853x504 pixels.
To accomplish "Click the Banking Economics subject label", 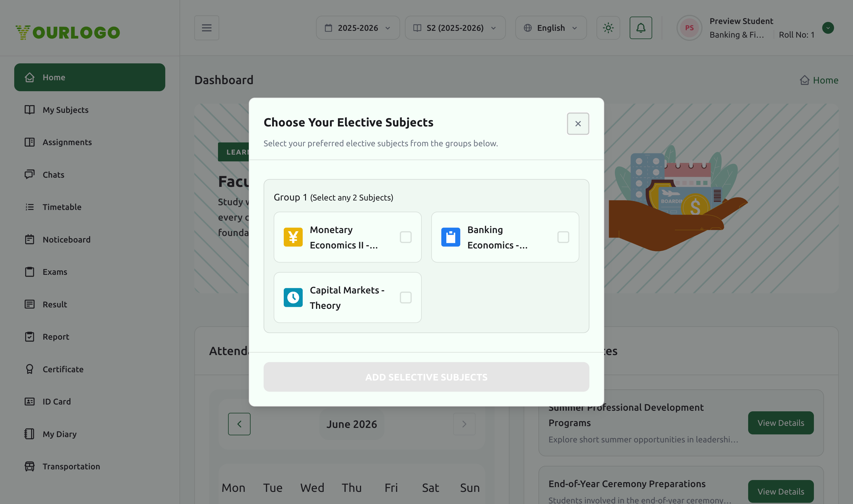I will (x=497, y=237).
